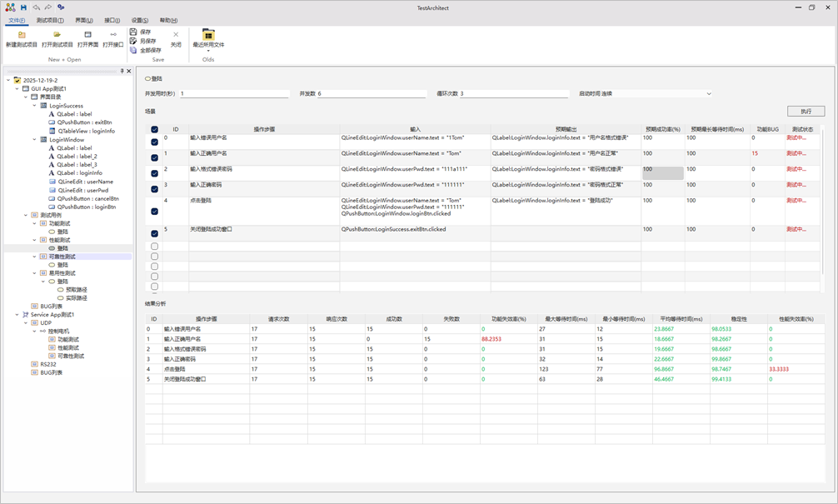Click the 新建测试项目 toolbar icon
Image resolution: width=838 pixels, height=504 pixels.
pyautogui.click(x=22, y=35)
